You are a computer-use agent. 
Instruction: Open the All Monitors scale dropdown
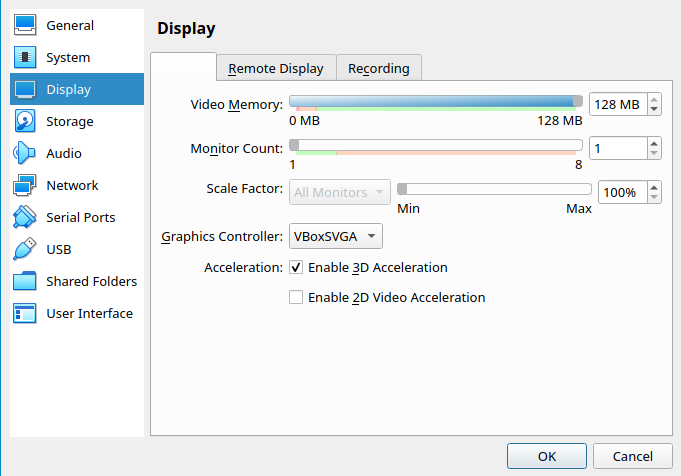pos(342,192)
